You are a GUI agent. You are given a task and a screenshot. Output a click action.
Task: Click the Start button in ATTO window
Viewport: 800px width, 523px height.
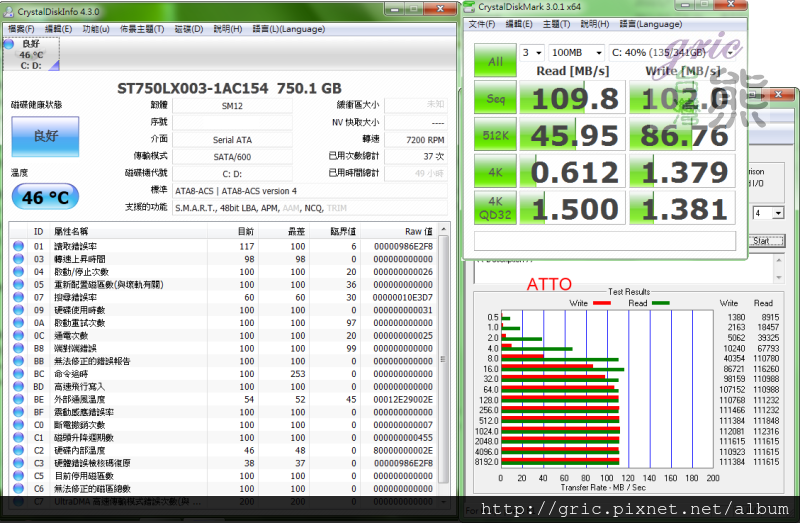[x=768, y=240]
